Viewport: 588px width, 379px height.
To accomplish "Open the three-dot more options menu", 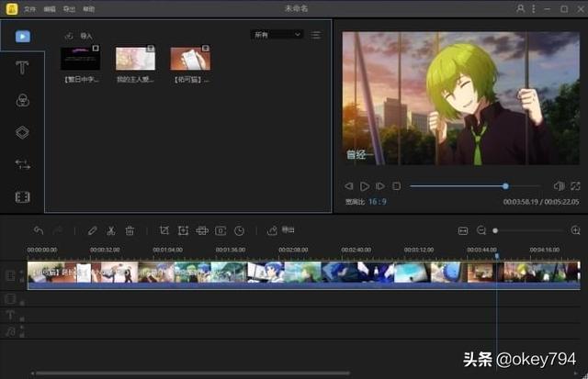I will pyautogui.click(x=533, y=8).
